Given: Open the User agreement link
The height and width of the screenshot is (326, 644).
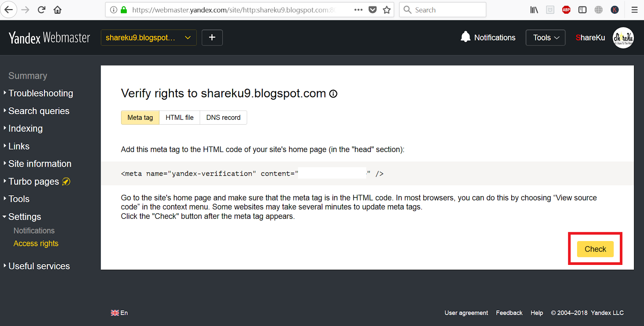Looking at the screenshot, I should tap(466, 313).
